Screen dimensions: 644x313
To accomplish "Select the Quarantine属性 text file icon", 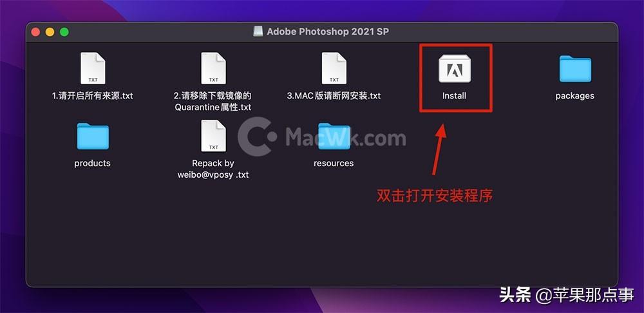I will [213, 68].
